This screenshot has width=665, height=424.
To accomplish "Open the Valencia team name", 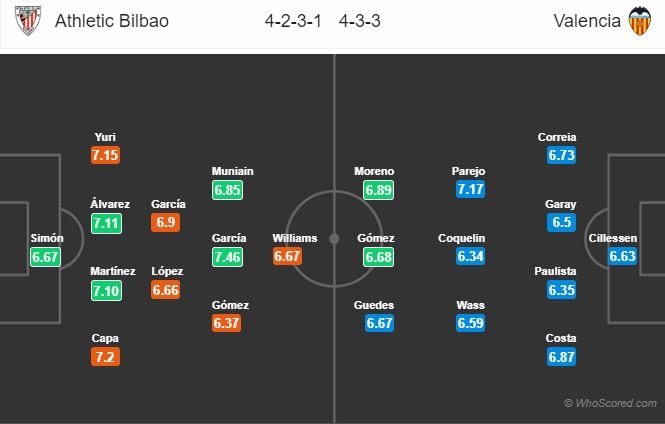I will [587, 21].
